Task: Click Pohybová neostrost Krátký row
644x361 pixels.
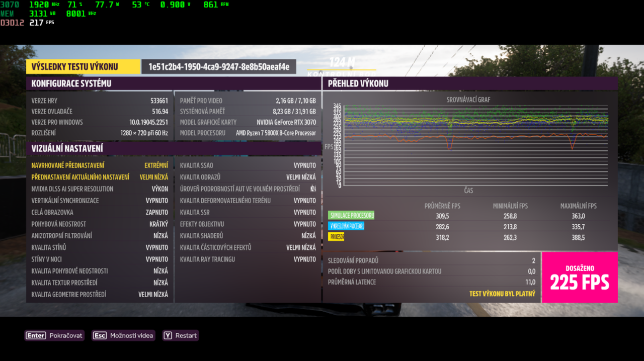Action: (x=100, y=224)
